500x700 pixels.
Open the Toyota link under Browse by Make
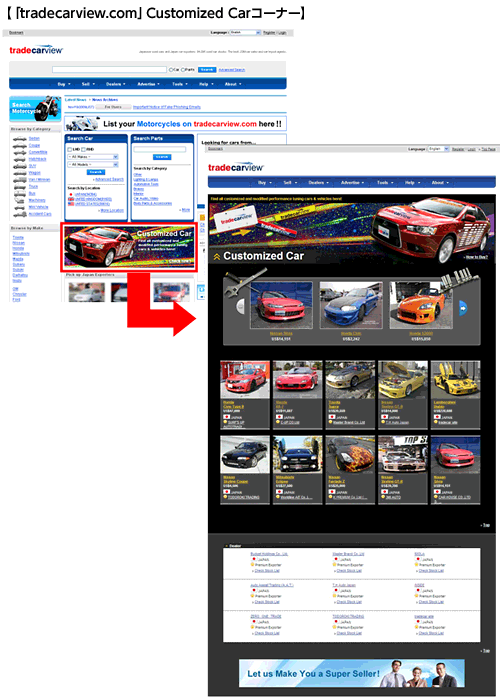coord(18,238)
